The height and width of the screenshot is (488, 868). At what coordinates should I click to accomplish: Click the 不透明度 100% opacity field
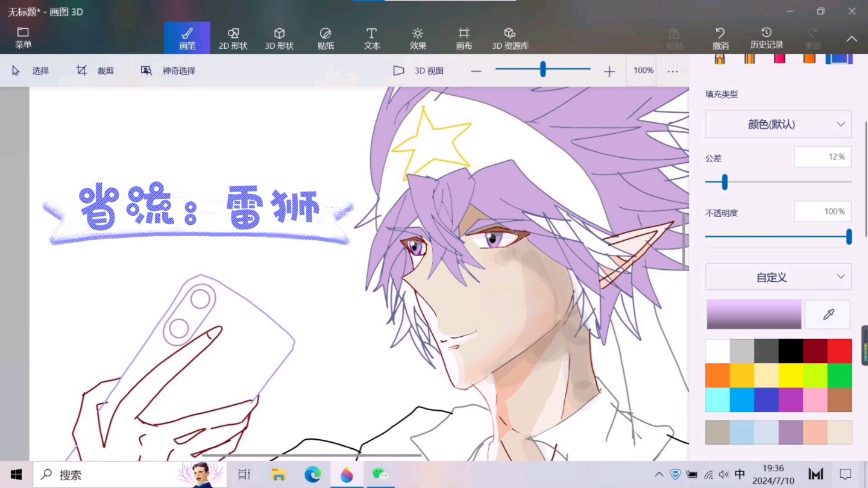click(822, 211)
